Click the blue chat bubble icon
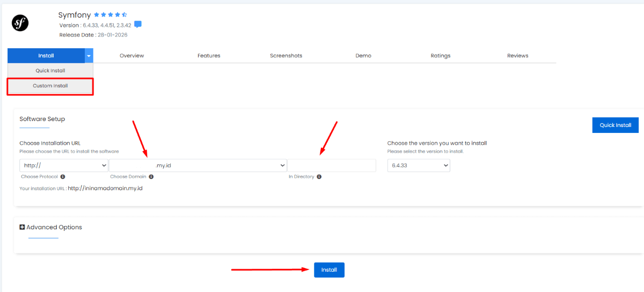This screenshot has height=292, width=644. 138,25
